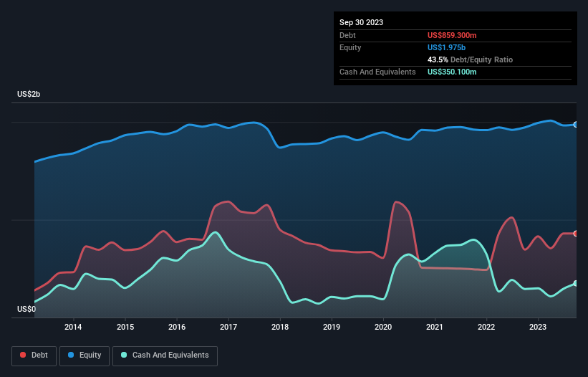Click the blue Equity endpoint marker
Screen dimensions: 588x377
pos(576,125)
